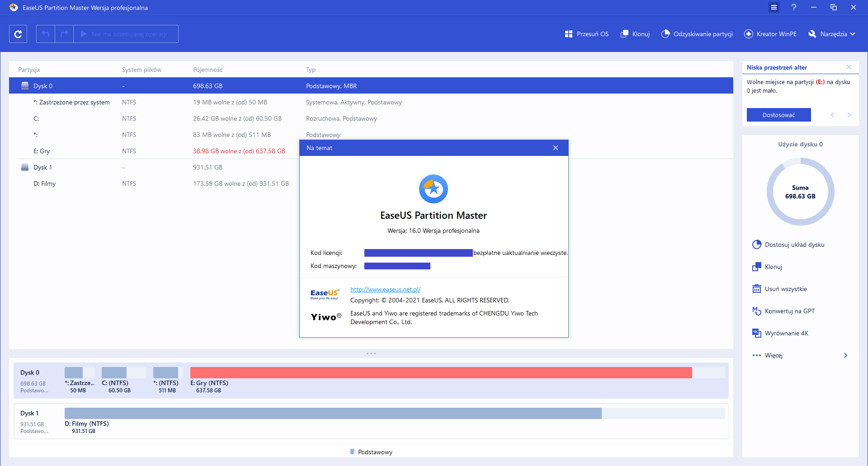Launch Kreator WinPE

[770, 34]
